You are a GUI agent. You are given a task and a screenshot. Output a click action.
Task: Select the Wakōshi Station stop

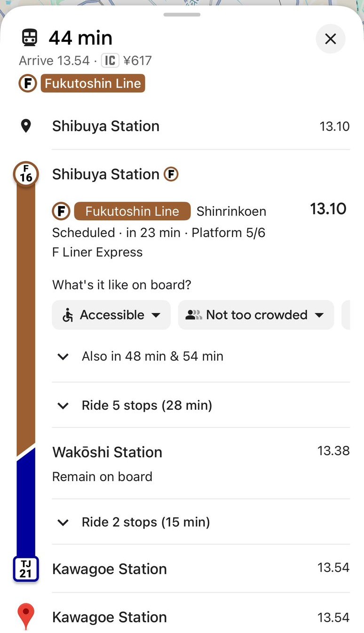pos(107,452)
